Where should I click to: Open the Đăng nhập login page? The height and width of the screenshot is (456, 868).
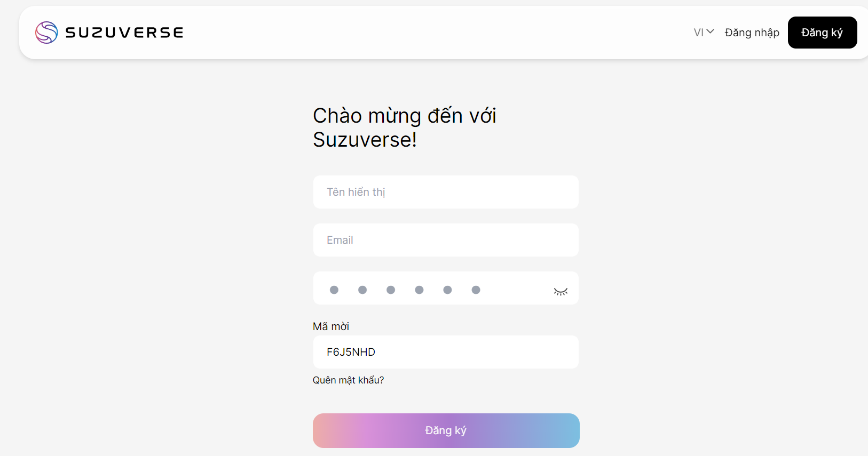coord(752,33)
